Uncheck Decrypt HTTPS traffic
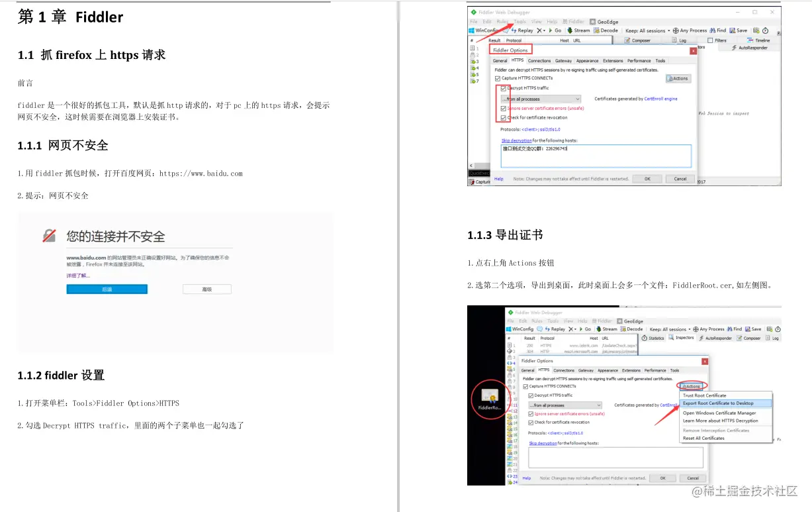 [503, 88]
